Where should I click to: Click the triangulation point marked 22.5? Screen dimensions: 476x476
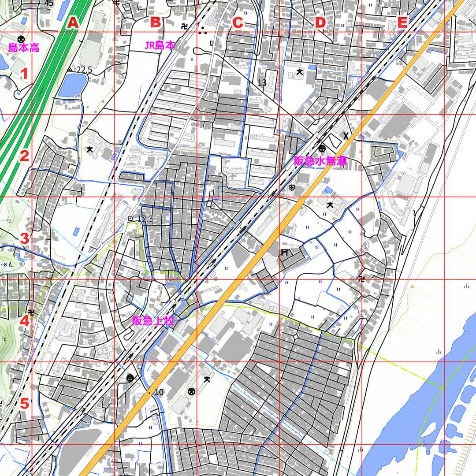(71, 70)
